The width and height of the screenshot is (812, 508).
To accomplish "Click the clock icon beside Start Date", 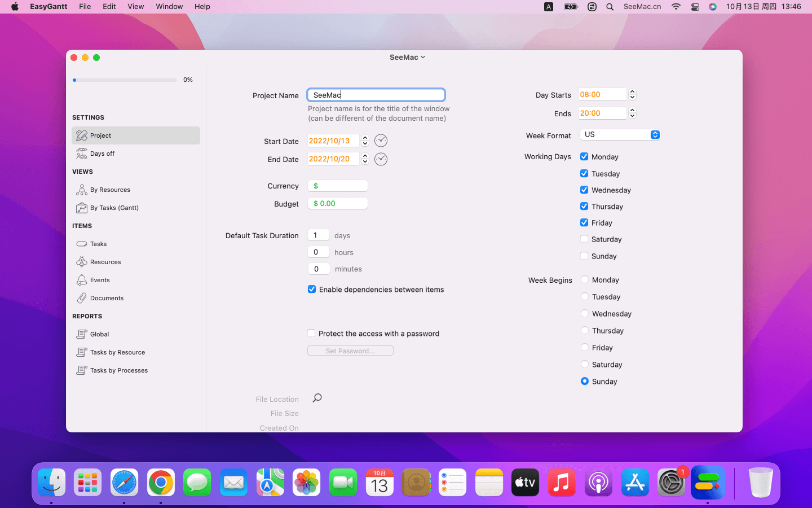I will pyautogui.click(x=381, y=141).
